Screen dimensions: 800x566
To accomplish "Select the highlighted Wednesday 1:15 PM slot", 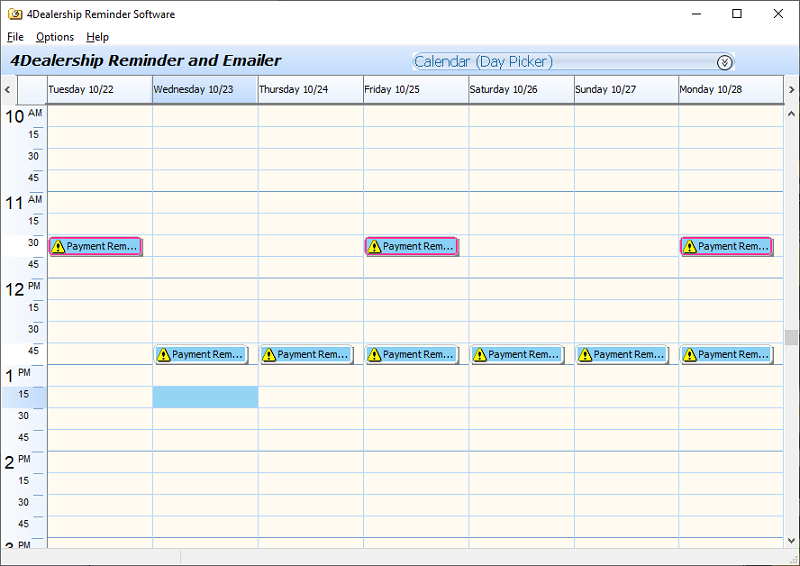I will point(205,397).
